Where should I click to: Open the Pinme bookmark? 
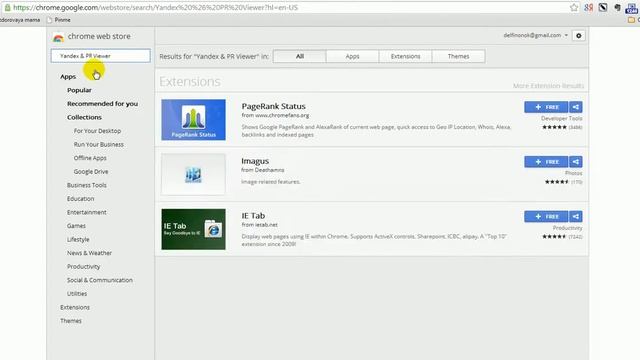59,20
